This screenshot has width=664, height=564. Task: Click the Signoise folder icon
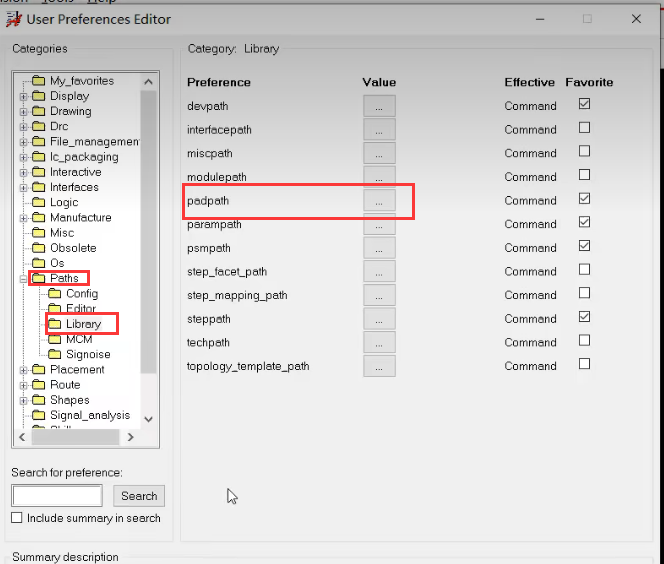click(55, 354)
